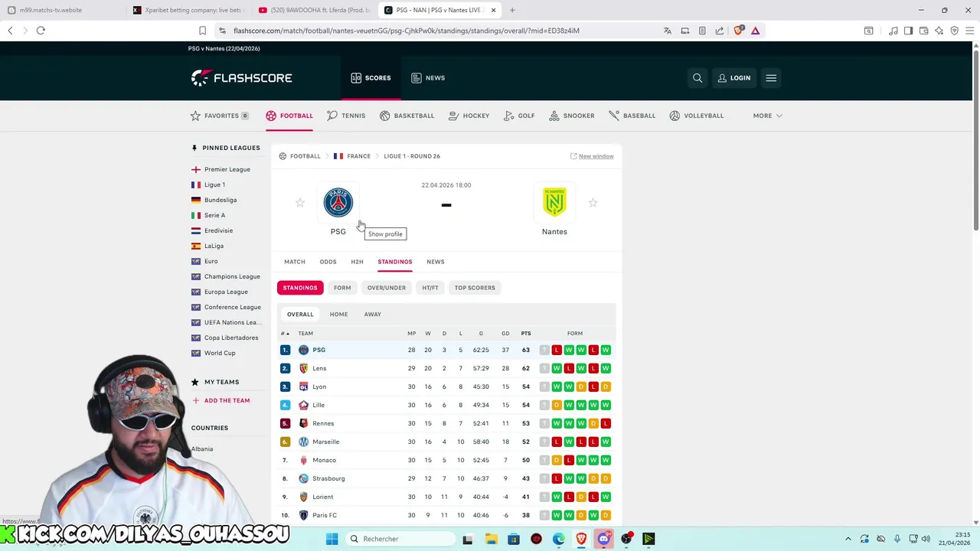Click the Login button
This screenshot has height=551, width=980.
click(x=733, y=78)
